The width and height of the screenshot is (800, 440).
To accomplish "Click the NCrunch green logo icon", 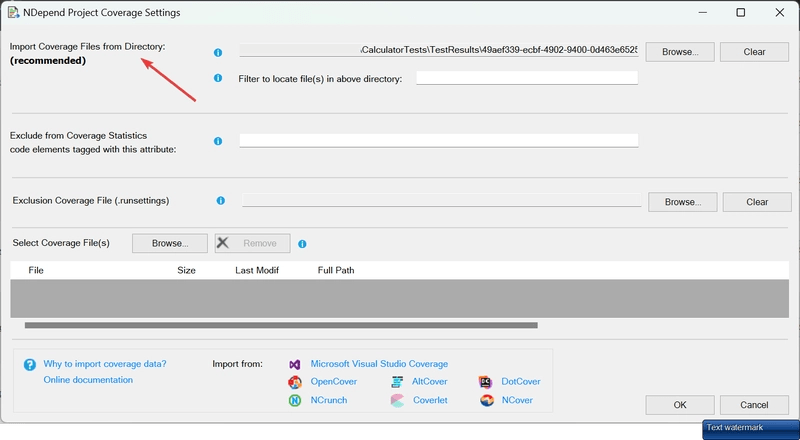I will (295, 401).
